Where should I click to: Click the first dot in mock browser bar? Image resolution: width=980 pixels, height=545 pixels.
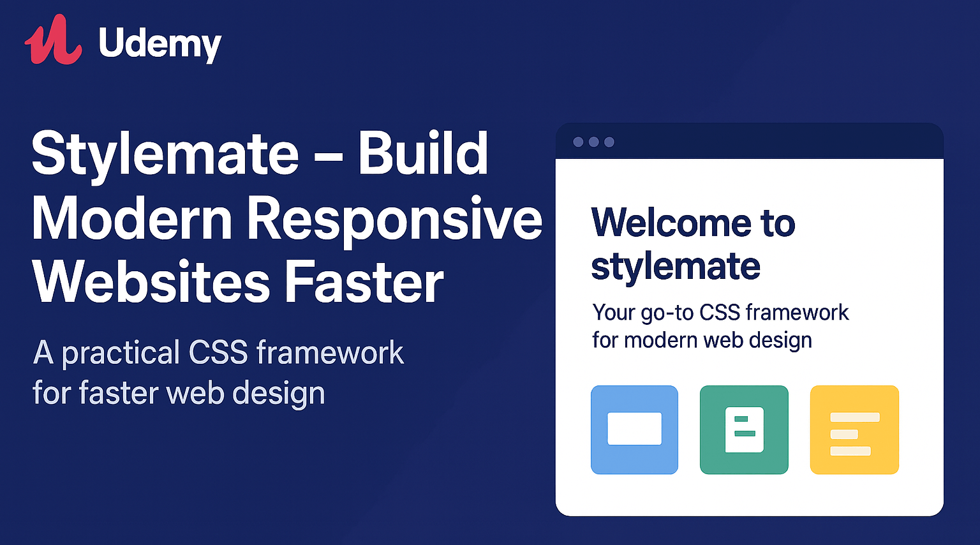(x=578, y=142)
